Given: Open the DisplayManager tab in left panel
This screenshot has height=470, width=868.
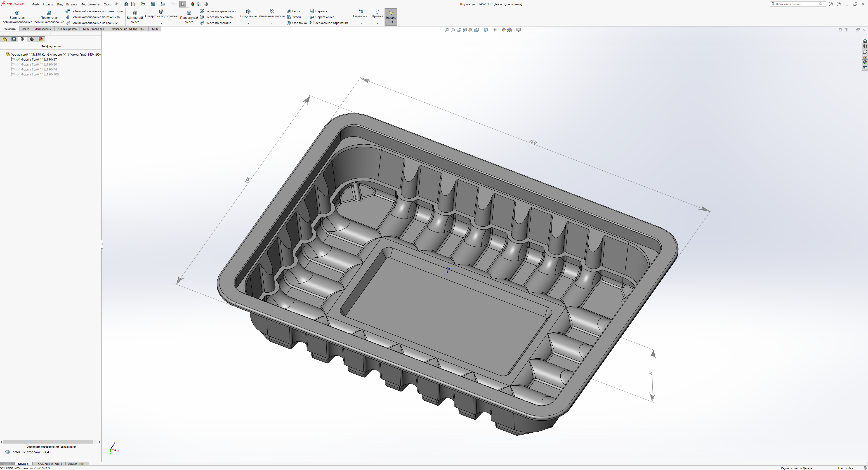Looking at the screenshot, I should (x=41, y=39).
